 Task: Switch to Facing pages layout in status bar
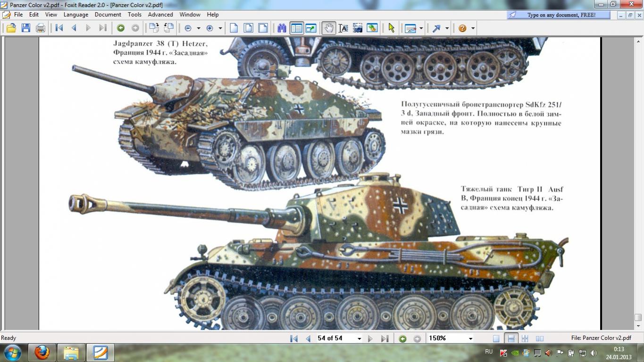click(x=540, y=338)
